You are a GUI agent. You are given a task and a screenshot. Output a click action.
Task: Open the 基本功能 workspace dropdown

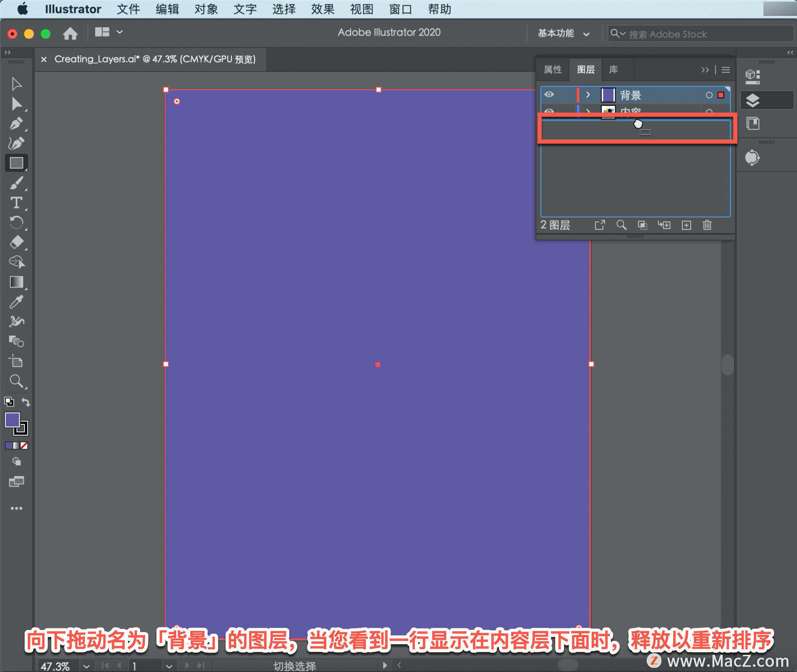(x=564, y=34)
